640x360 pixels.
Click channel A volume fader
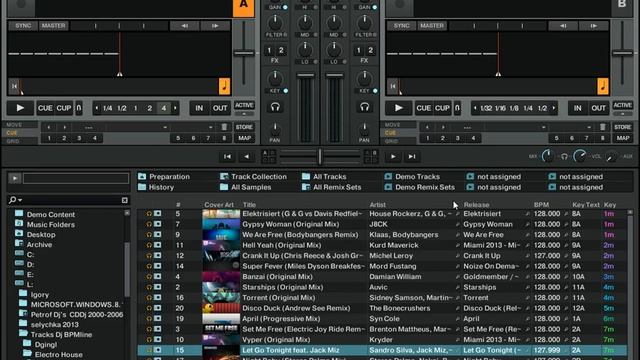click(305, 76)
